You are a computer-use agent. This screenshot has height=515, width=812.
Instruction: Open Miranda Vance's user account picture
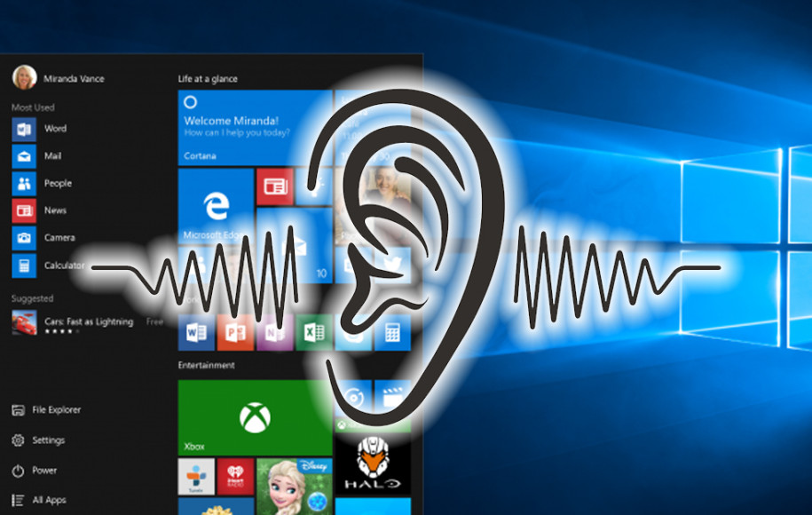click(24, 78)
